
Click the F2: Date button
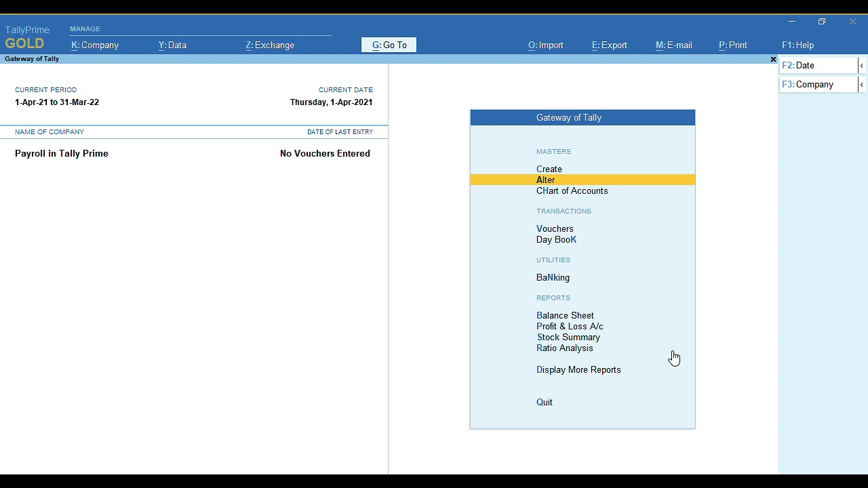click(818, 66)
